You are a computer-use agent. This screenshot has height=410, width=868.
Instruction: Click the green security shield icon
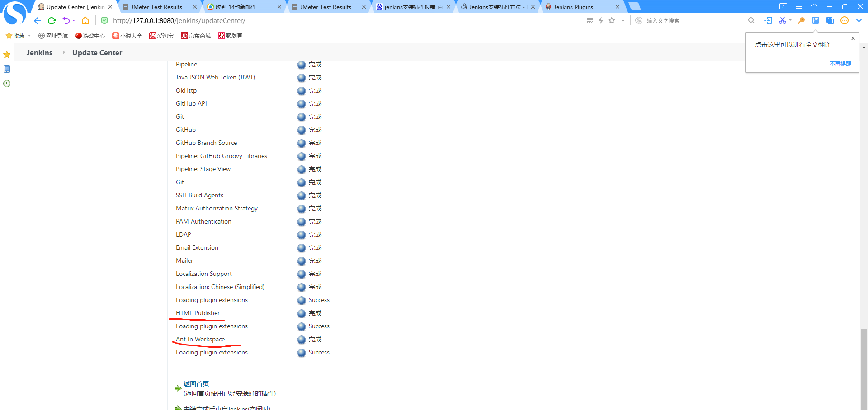pyautogui.click(x=104, y=21)
